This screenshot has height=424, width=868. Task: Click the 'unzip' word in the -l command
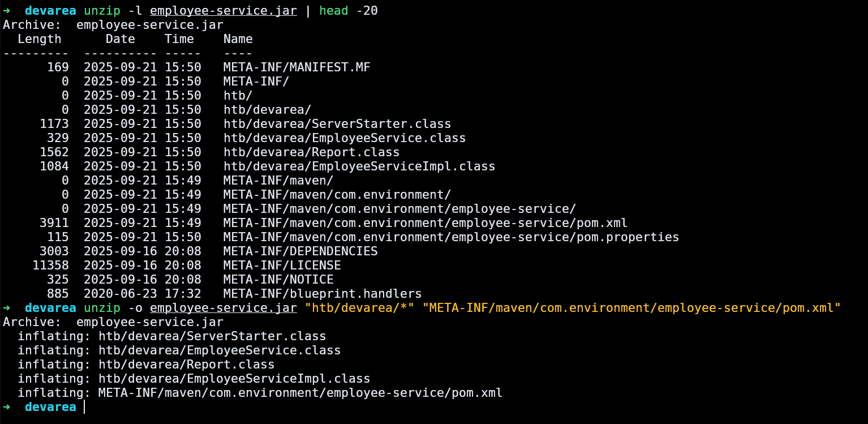tap(102, 11)
